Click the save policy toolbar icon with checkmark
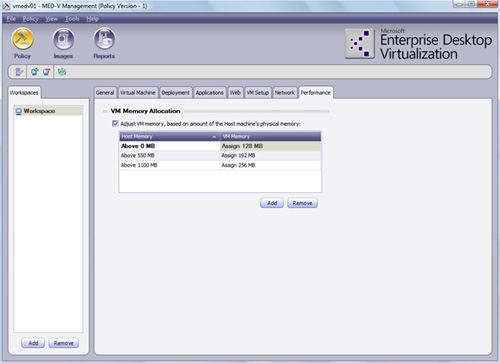Viewport: 500px width, 363px height. pyautogui.click(x=19, y=72)
